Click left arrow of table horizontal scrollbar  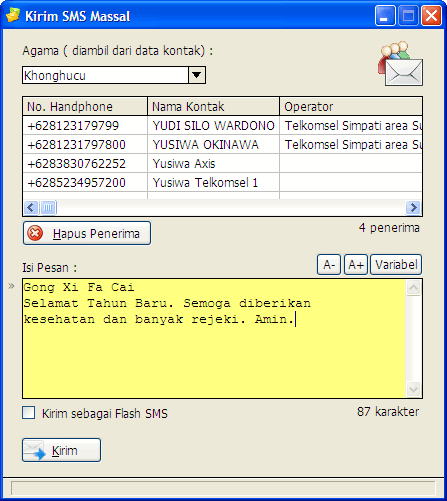[31, 207]
